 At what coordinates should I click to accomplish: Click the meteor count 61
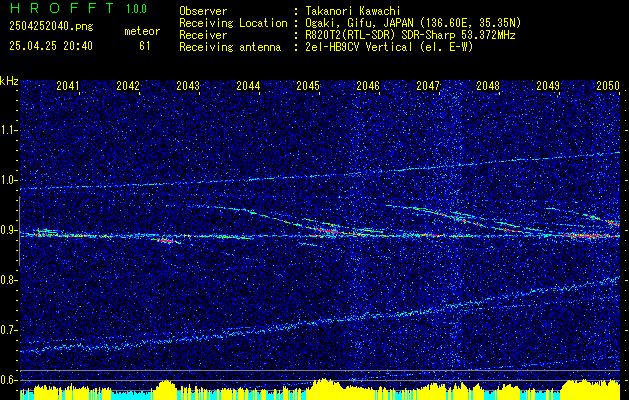tap(145, 46)
